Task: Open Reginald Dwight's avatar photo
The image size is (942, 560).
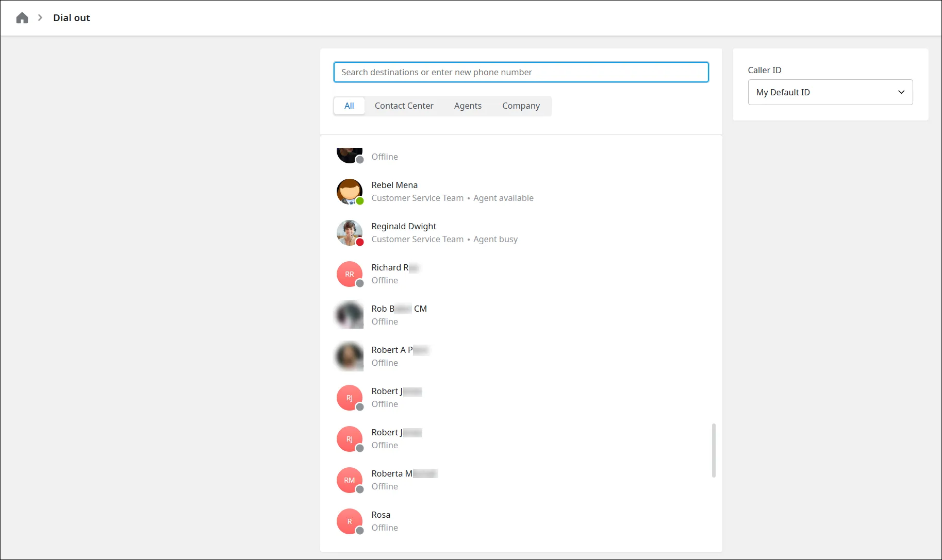Action: pos(350,233)
